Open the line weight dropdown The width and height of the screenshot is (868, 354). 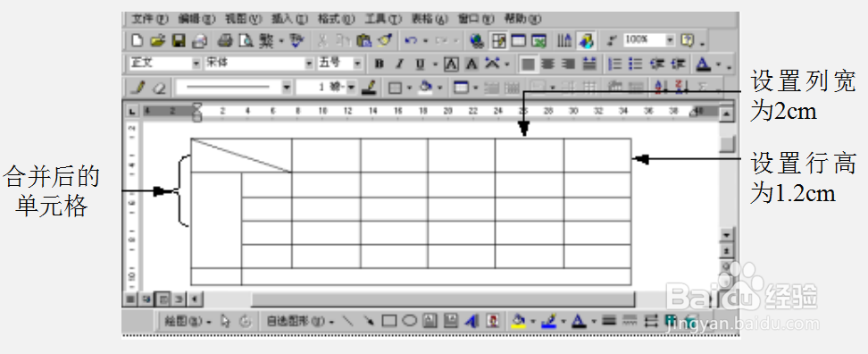pos(351,87)
